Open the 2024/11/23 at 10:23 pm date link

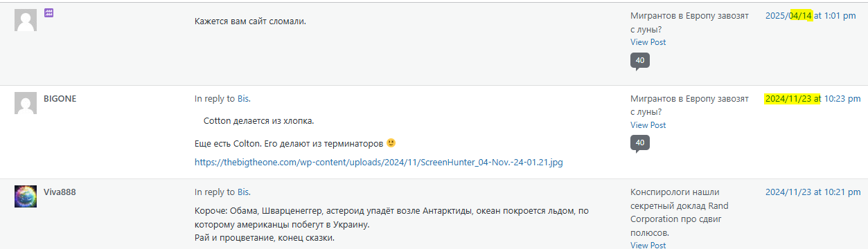click(813, 98)
